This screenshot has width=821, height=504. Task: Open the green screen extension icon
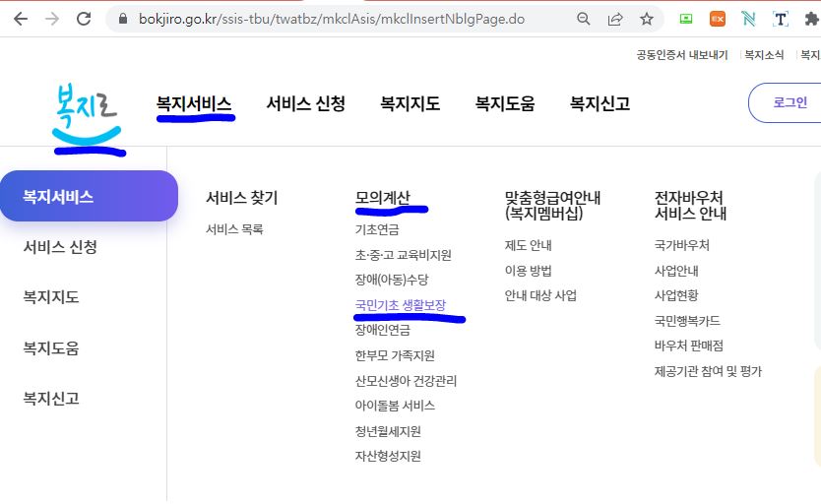(x=686, y=19)
